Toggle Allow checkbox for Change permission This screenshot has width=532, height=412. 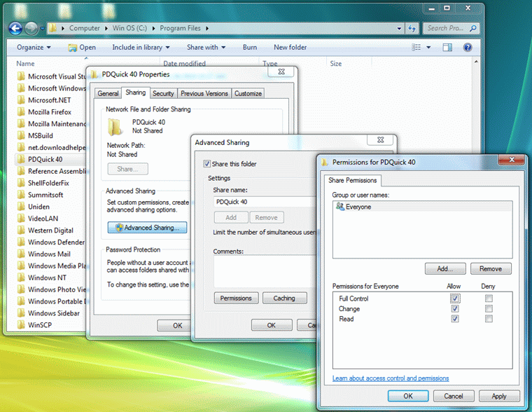point(455,309)
